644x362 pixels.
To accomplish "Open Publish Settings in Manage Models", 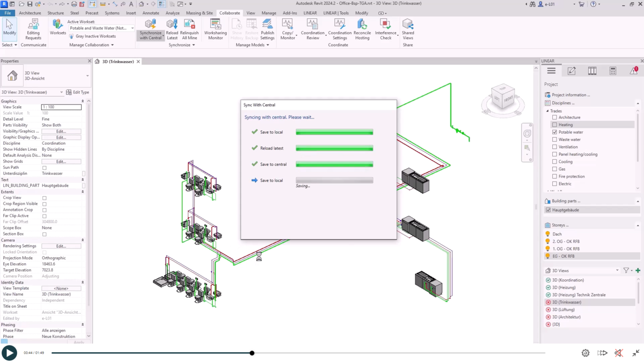I will pyautogui.click(x=267, y=29).
